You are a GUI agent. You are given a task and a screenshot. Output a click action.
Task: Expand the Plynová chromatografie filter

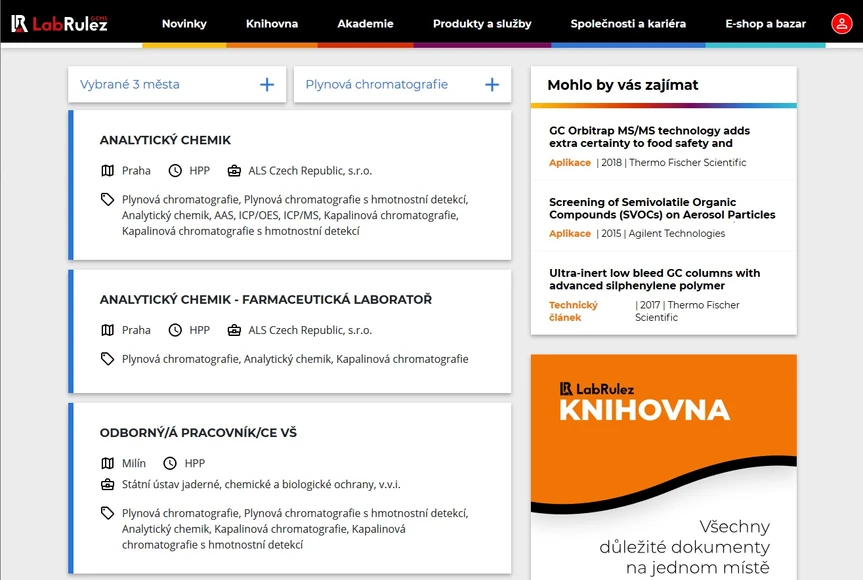400,85
